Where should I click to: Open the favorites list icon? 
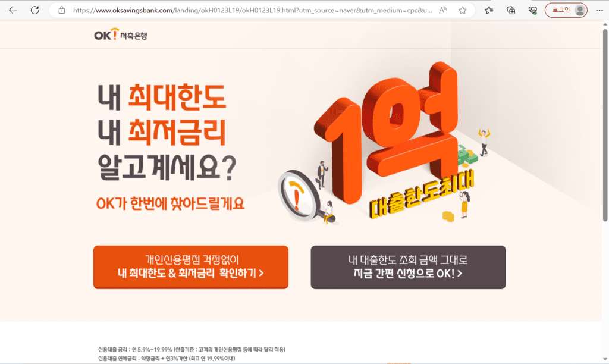click(x=489, y=11)
